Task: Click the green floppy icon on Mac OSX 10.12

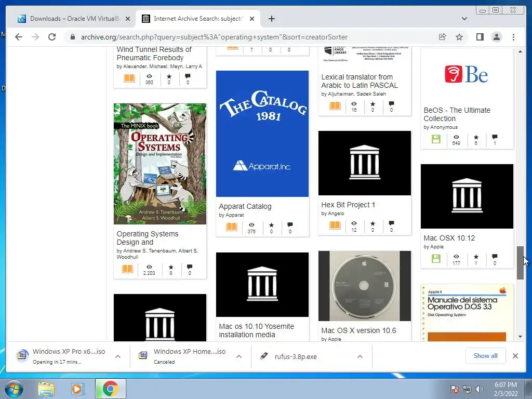Action: 436,259
